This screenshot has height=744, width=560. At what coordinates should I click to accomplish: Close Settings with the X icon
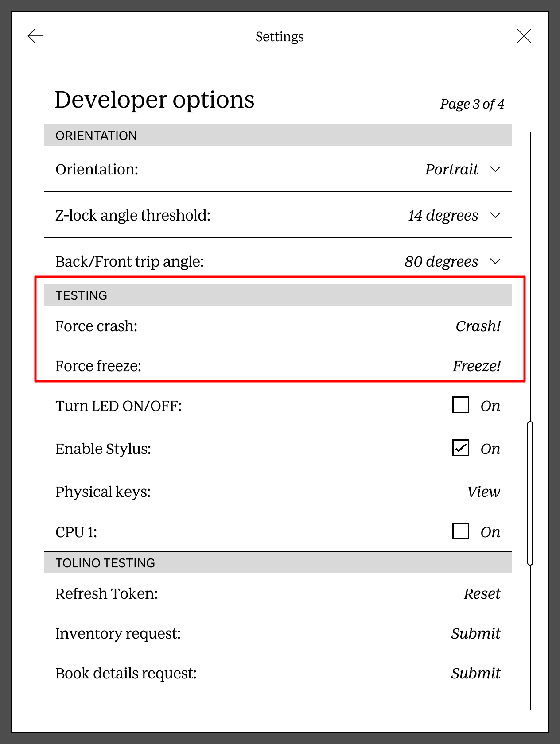tap(524, 36)
